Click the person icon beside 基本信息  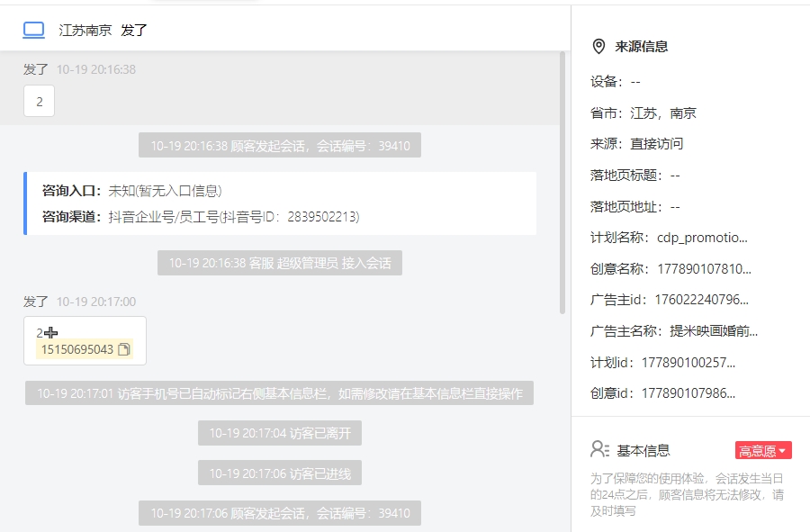(x=599, y=449)
